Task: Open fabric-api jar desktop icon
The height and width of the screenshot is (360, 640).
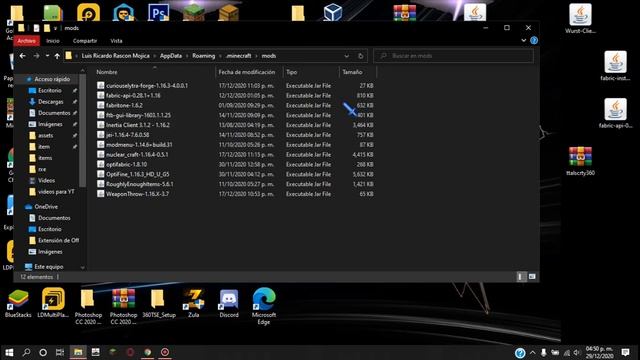Action: 615,113
